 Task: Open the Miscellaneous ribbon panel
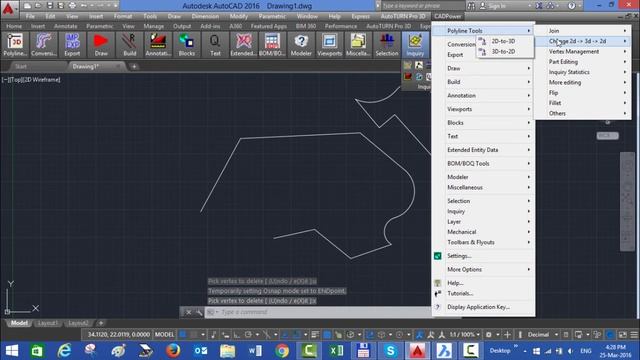pyautogui.click(x=358, y=45)
